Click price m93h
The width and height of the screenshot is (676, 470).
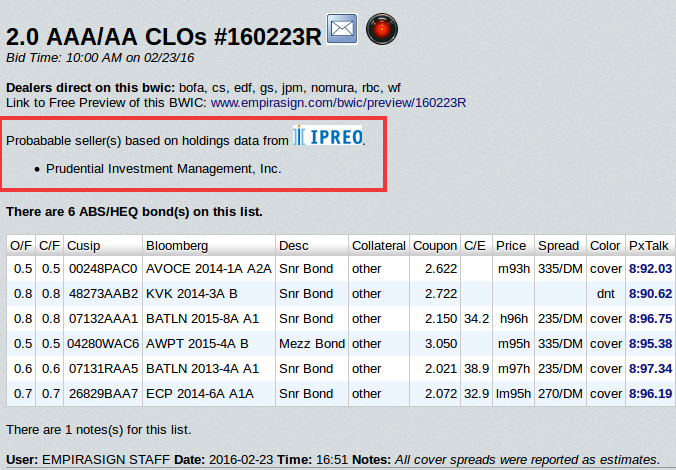514,269
